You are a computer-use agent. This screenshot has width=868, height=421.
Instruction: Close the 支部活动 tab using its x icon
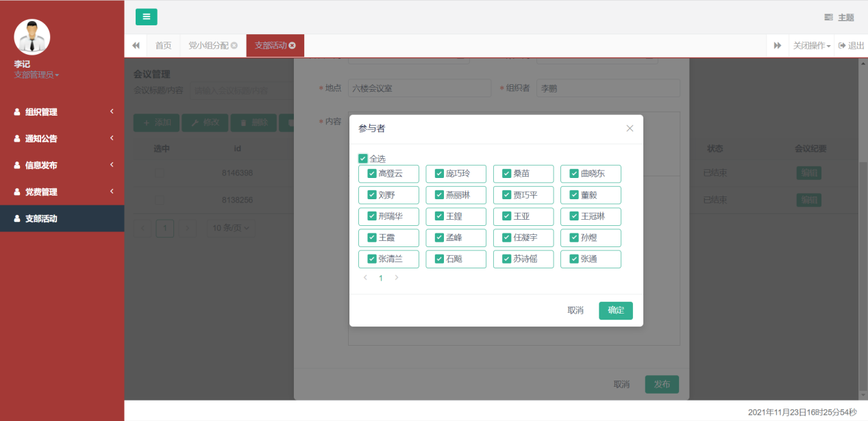[x=293, y=46]
